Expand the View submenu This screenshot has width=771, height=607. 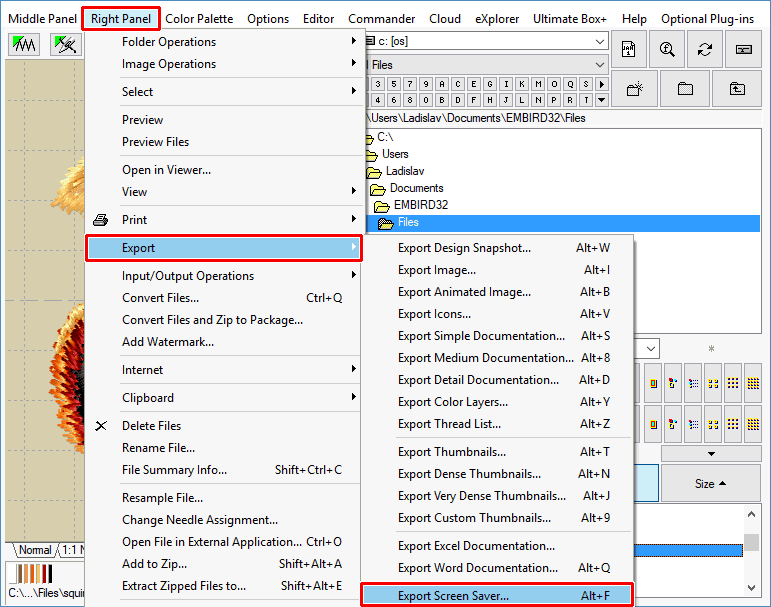coord(225,192)
